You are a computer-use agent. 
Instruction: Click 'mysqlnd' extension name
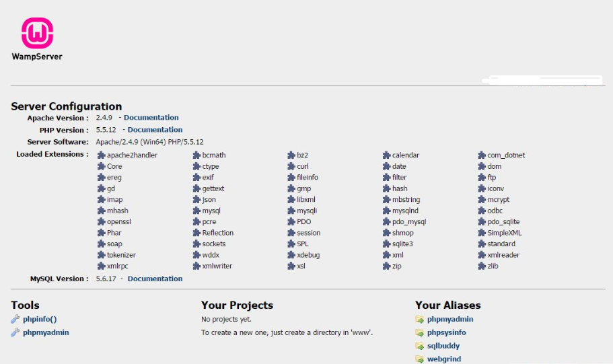click(x=405, y=211)
